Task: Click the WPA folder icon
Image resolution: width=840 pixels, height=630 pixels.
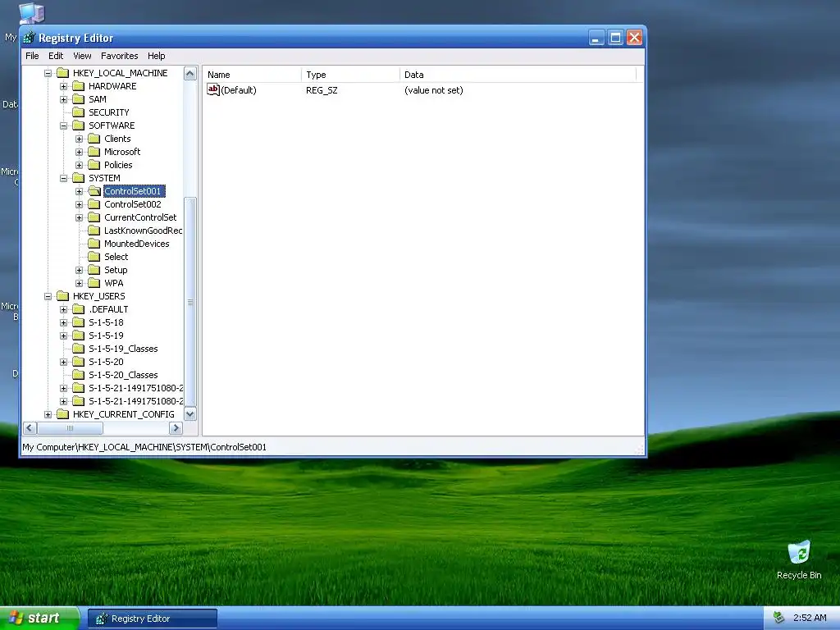Action: [94, 282]
